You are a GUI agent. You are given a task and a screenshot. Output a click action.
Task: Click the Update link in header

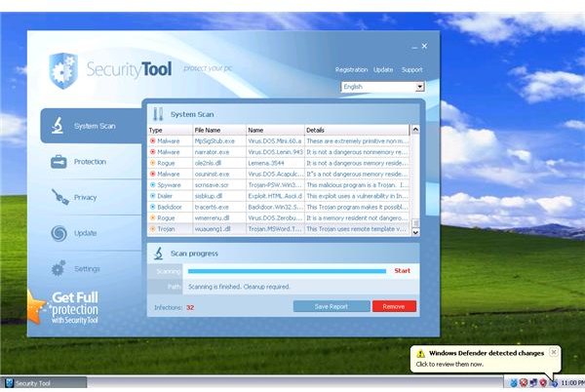click(x=383, y=70)
